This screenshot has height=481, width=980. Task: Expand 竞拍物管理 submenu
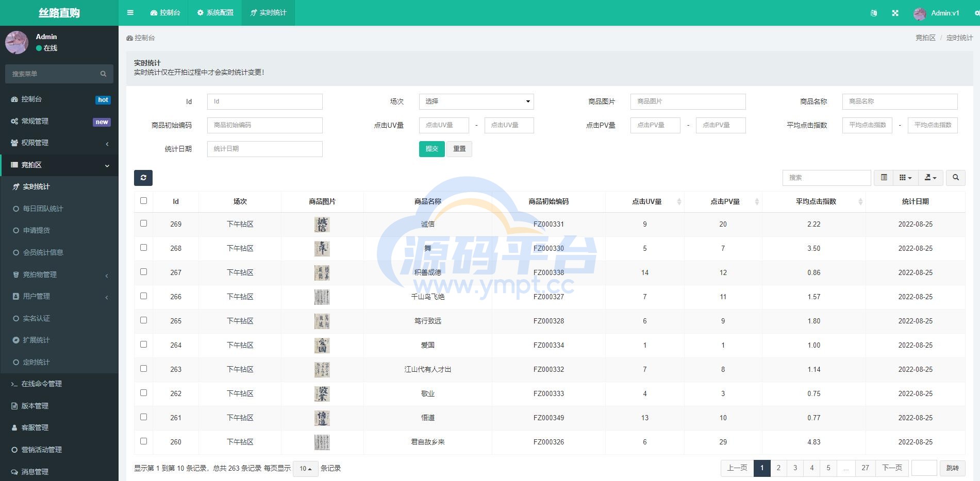click(x=59, y=274)
